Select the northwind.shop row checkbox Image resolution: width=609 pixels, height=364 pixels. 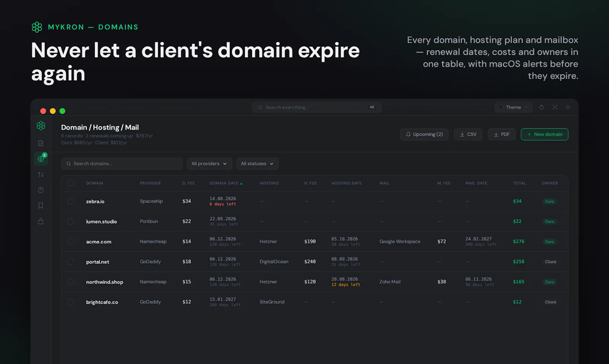pos(71,282)
